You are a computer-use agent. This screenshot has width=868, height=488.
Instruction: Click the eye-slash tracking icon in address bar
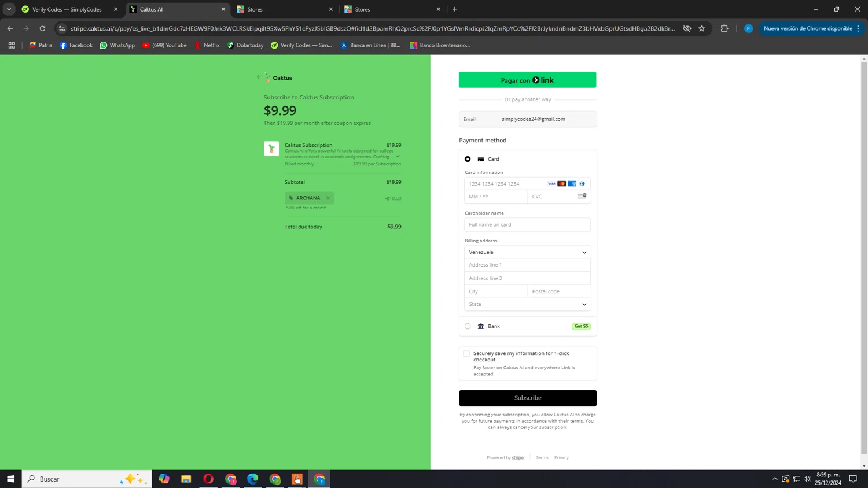click(x=687, y=28)
